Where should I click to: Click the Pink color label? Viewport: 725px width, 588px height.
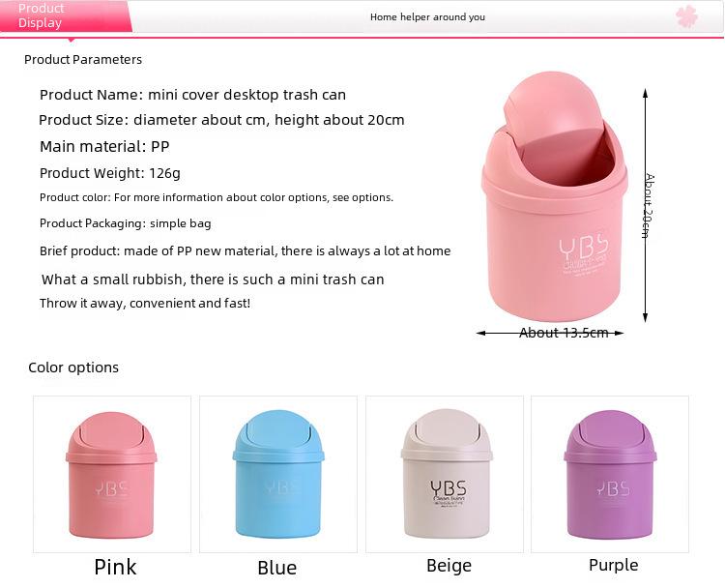coord(115,567)
